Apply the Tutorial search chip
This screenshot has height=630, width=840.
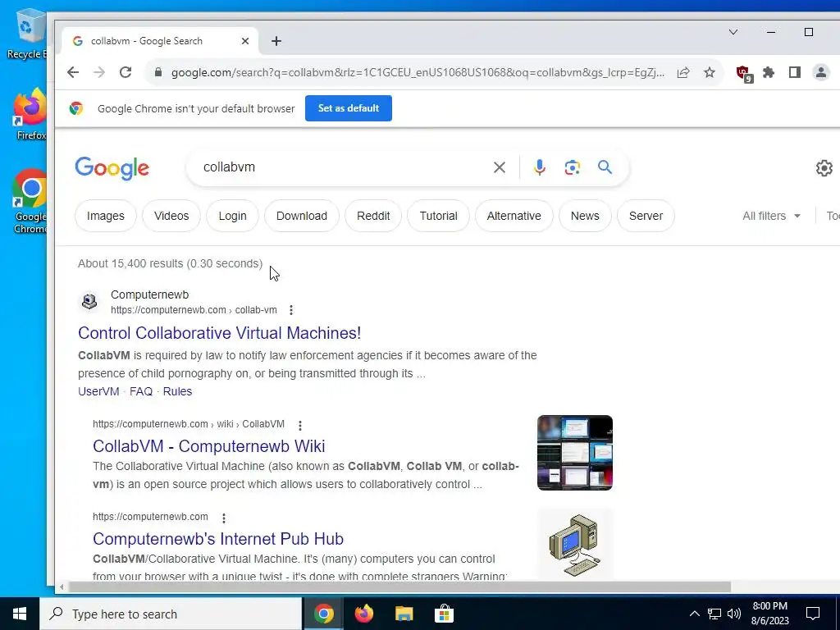[x=438, y=216]
